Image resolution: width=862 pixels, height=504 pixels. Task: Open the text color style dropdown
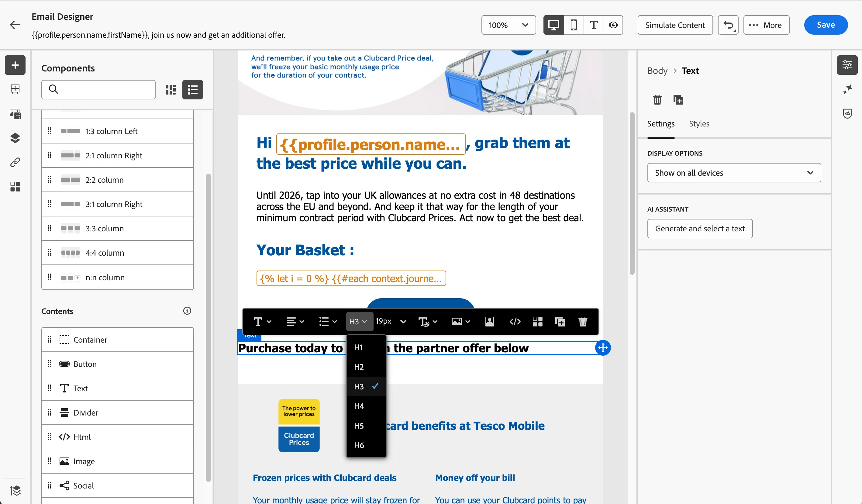pos(428,322)
